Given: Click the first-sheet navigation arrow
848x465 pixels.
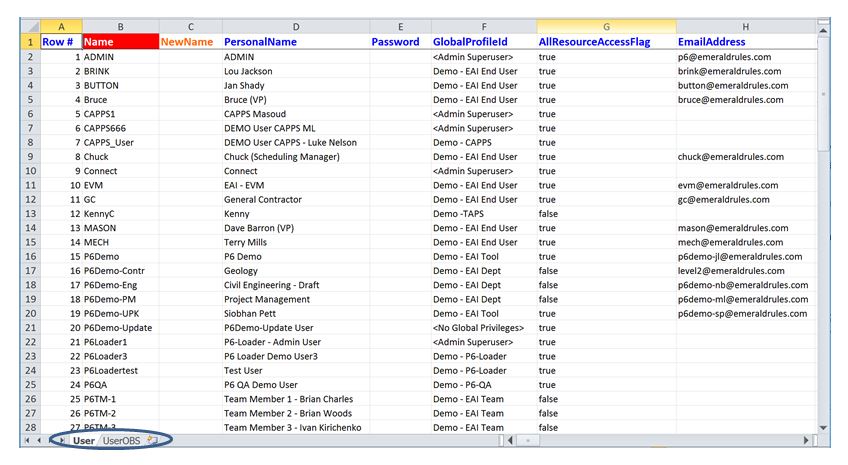Looking at the screenshot, I should click(27, 440).
